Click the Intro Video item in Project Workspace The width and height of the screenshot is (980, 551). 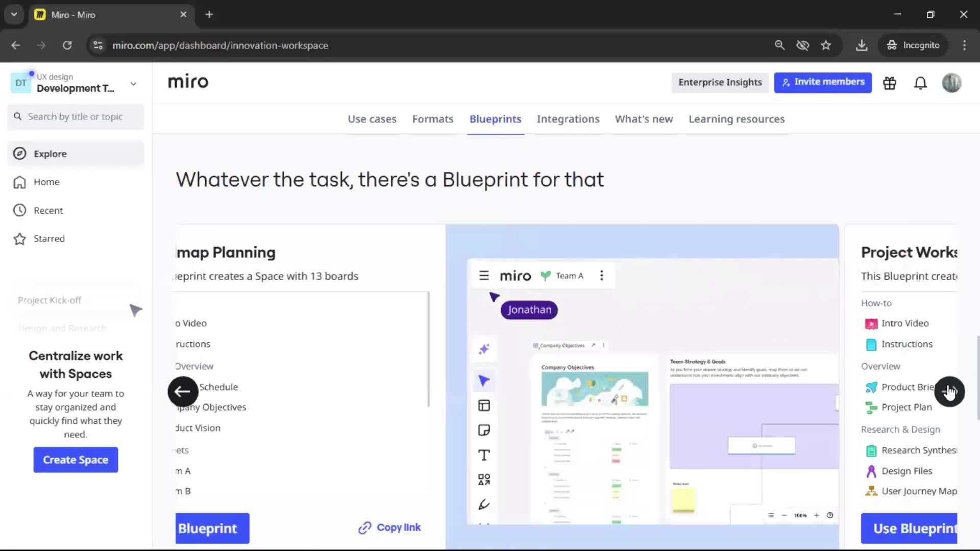click(897, 323)
